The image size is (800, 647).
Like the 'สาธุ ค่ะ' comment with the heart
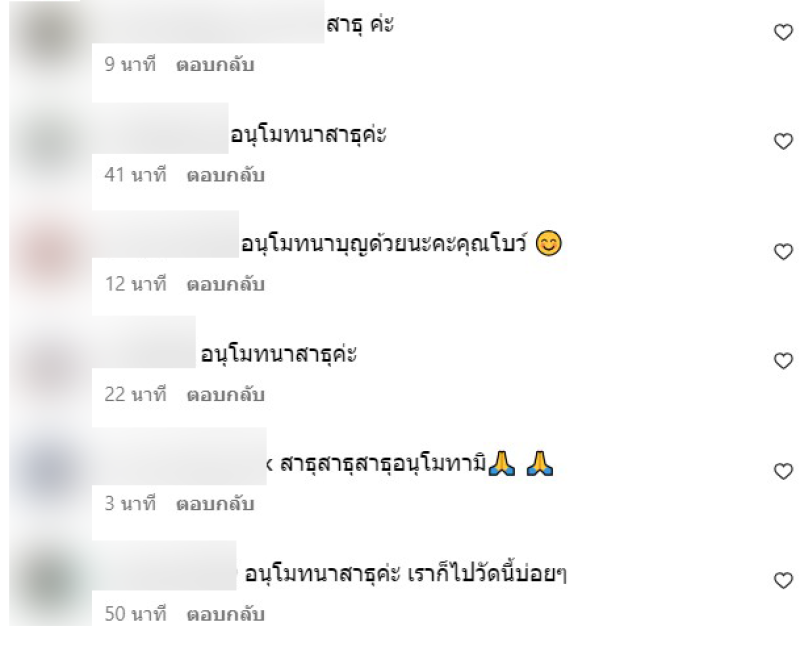click(x=783, y=33)
